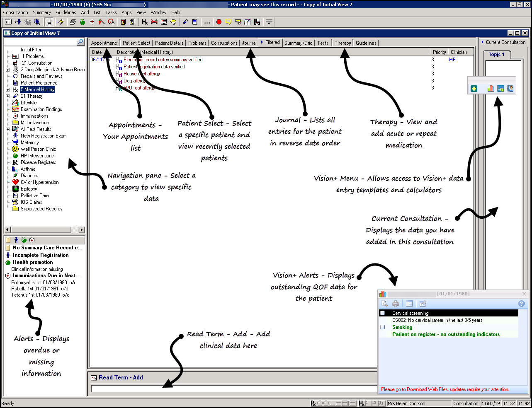Collapse the Smoking alert group
532x408 pixels.
(x=383, y=327)
